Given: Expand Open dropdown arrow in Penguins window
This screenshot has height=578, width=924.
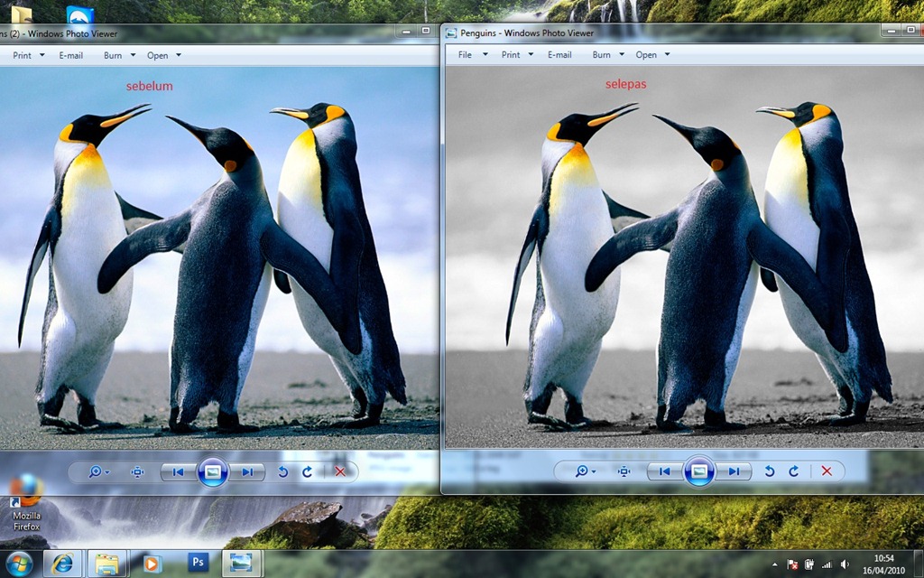Looking at the screenshot, I should pos(668,54).
